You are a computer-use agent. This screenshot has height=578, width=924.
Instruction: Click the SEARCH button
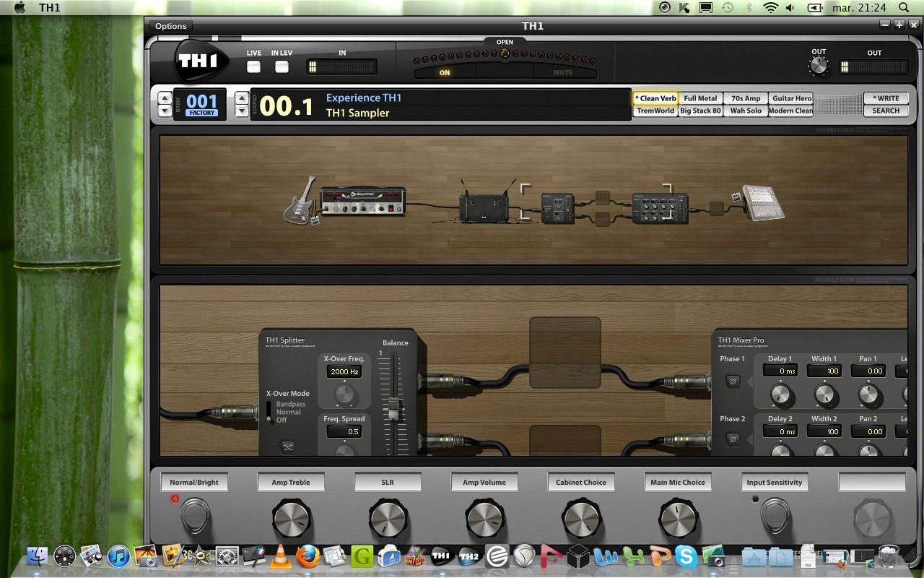[886, 111]
